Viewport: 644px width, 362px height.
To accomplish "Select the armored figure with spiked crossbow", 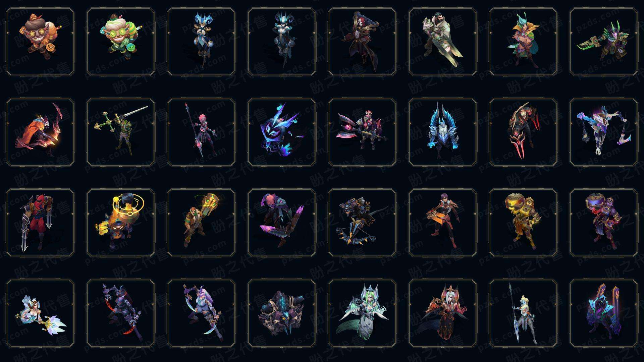I will pos(362,223).
